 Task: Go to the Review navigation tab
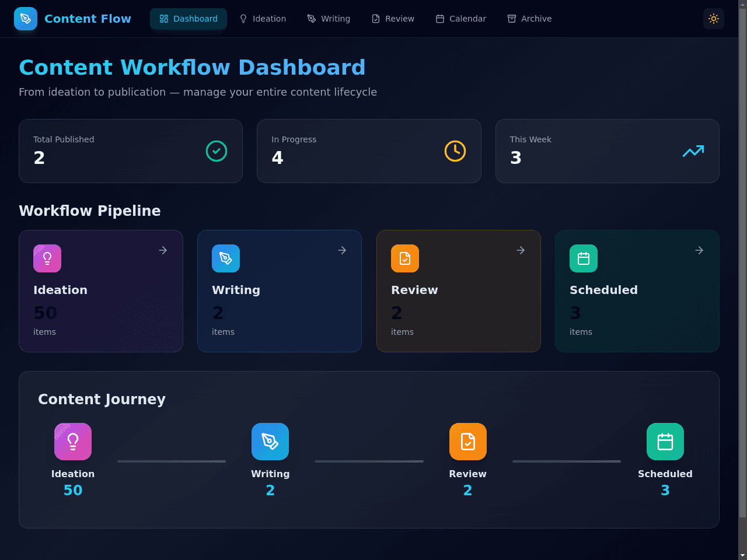click(x=393, y=19)
